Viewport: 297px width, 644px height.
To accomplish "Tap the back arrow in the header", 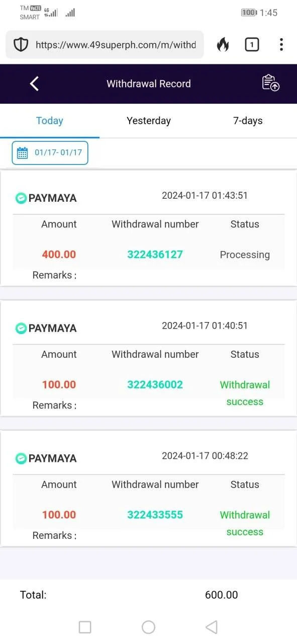I will [34, 84].
